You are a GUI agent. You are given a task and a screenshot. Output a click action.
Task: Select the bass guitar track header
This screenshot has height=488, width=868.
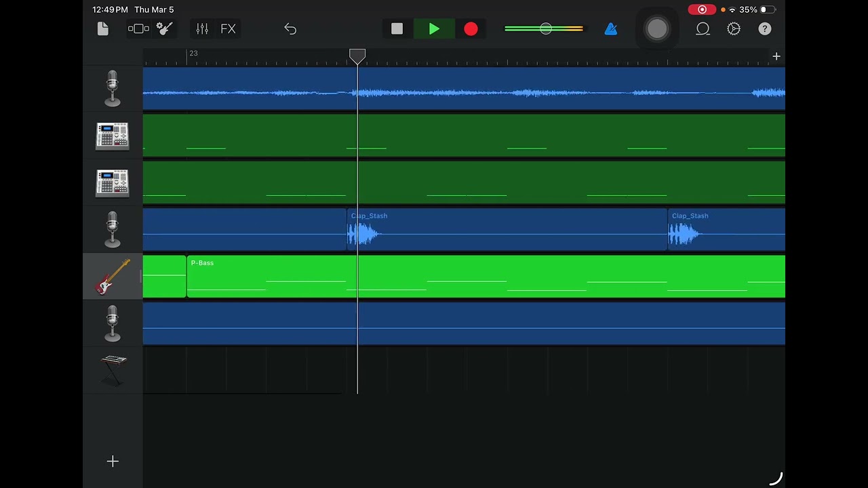coord(113,277)
